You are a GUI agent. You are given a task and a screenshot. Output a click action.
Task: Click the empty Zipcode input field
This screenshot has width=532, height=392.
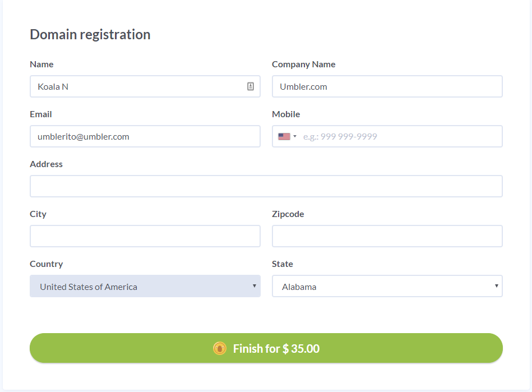(x=387, y=236)
